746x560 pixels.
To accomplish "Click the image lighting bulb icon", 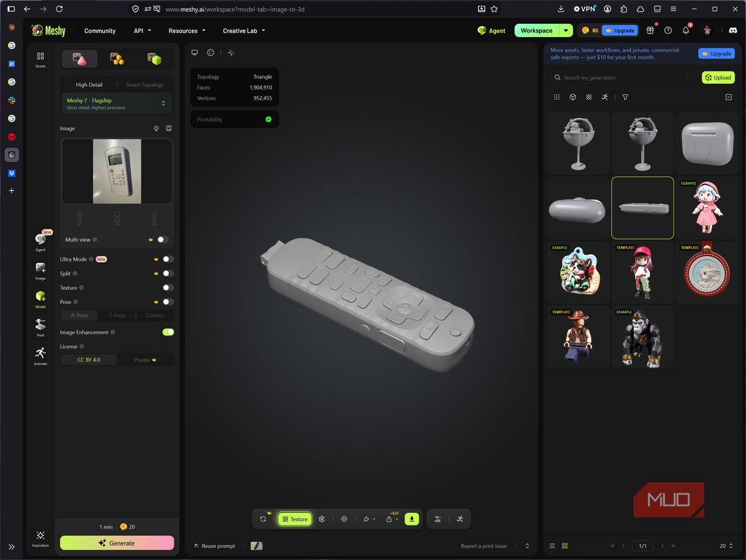I will click(x=156, y=129).
